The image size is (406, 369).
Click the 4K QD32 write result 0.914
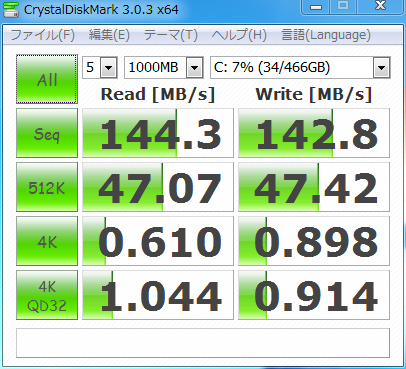point(314,295)
